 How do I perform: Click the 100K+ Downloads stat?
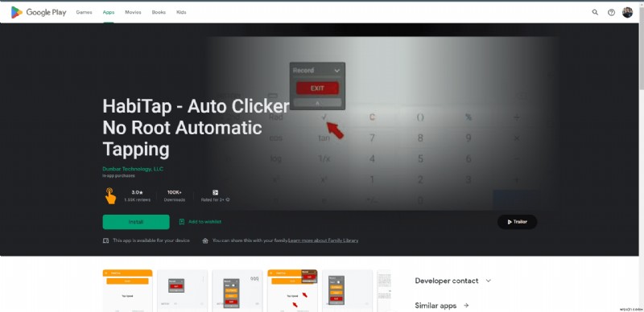pyautogui.click(x=175, y=196)
